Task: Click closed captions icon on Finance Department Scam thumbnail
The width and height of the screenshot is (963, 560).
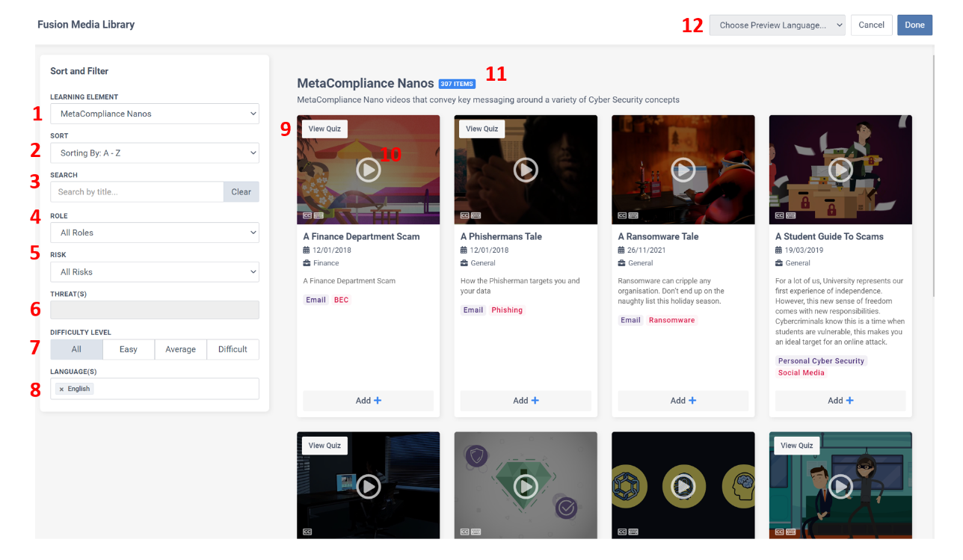Action: tap(307, 215)
